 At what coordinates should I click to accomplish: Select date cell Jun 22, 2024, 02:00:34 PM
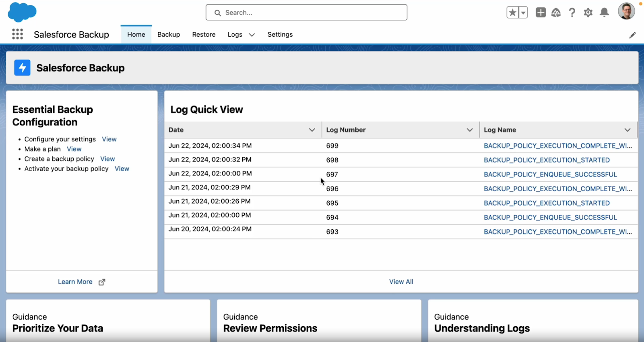pyautogui.click(x=210, y=146)
